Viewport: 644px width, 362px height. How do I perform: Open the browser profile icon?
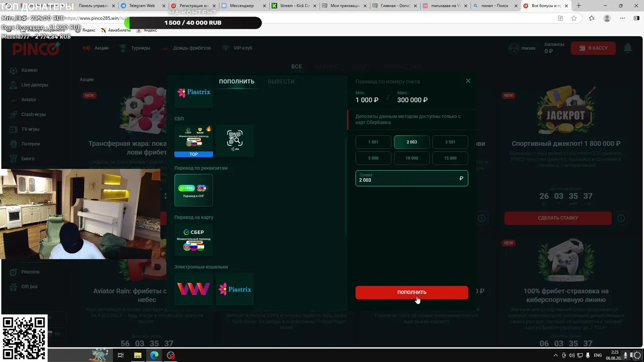coord(607,18)
